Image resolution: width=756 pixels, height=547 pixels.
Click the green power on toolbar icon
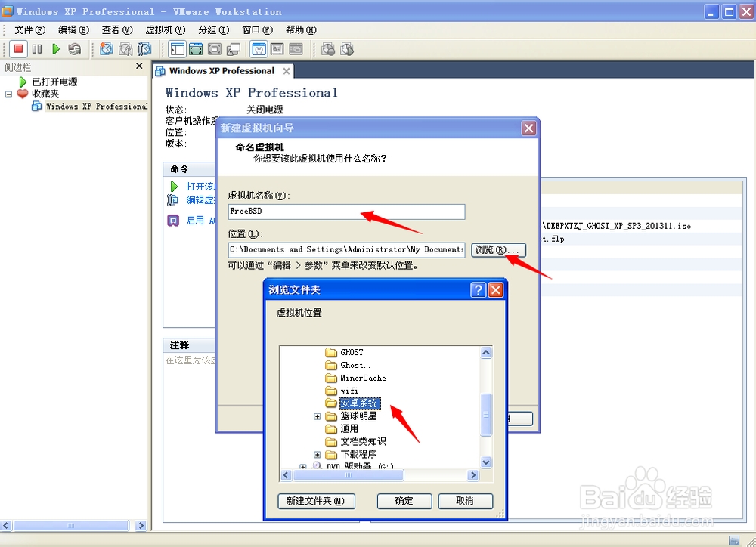point(56,48)
